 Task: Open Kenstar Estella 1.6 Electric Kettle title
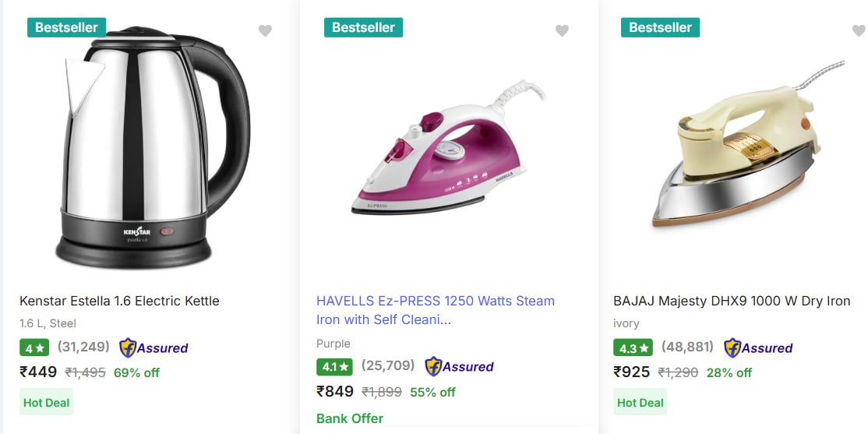point(119,301)
